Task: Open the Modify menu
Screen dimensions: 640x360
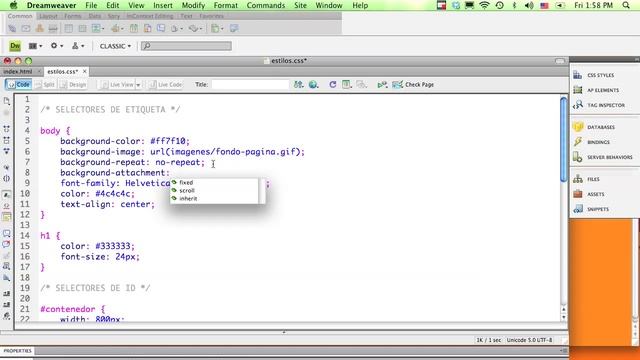Action: 193,5
